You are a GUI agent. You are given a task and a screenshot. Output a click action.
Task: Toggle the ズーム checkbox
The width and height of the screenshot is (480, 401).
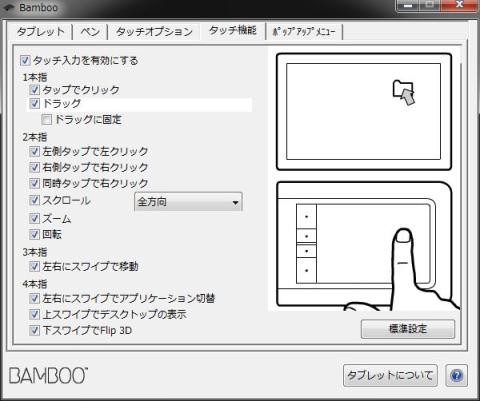point(35,219)
